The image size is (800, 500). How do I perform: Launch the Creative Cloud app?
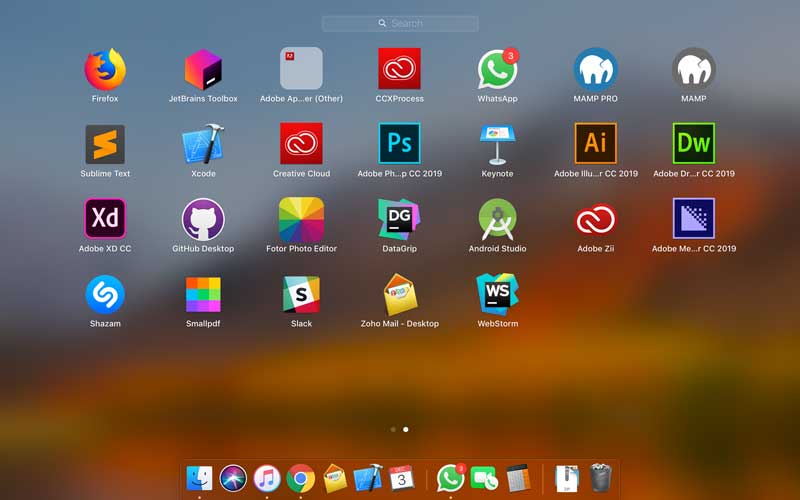[301, 143]
